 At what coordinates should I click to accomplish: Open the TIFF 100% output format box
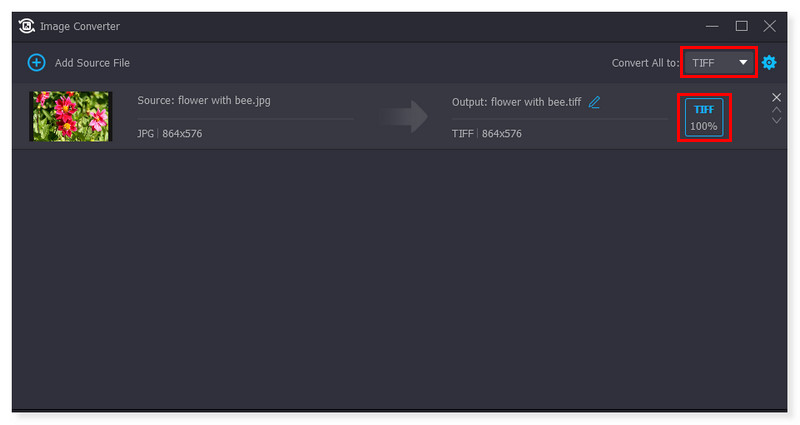pos(704,117)
